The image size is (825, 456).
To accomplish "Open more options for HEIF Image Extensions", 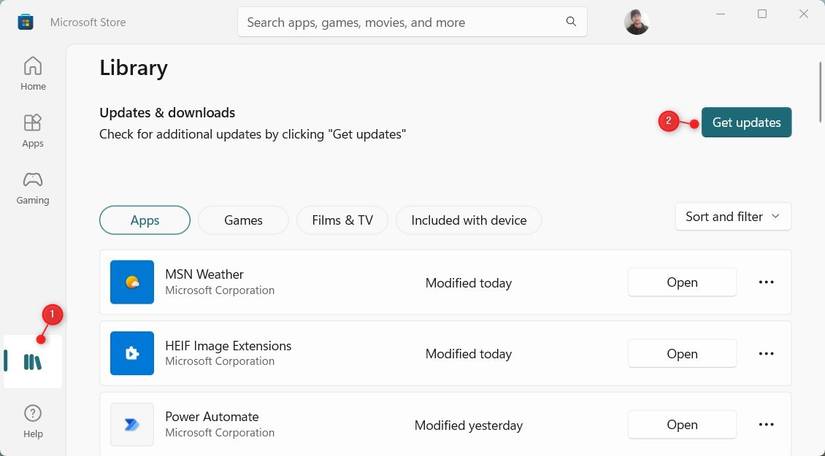I will tap(766, 353).
